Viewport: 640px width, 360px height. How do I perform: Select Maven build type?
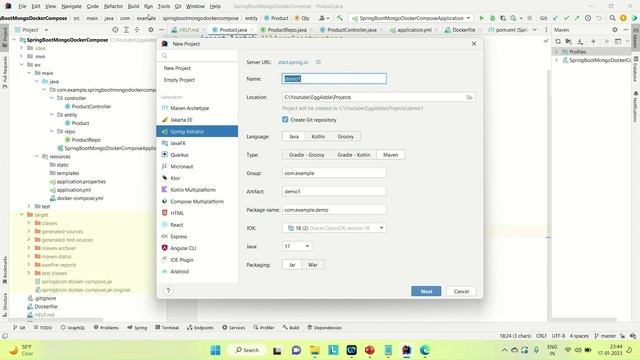click(390, 155)
